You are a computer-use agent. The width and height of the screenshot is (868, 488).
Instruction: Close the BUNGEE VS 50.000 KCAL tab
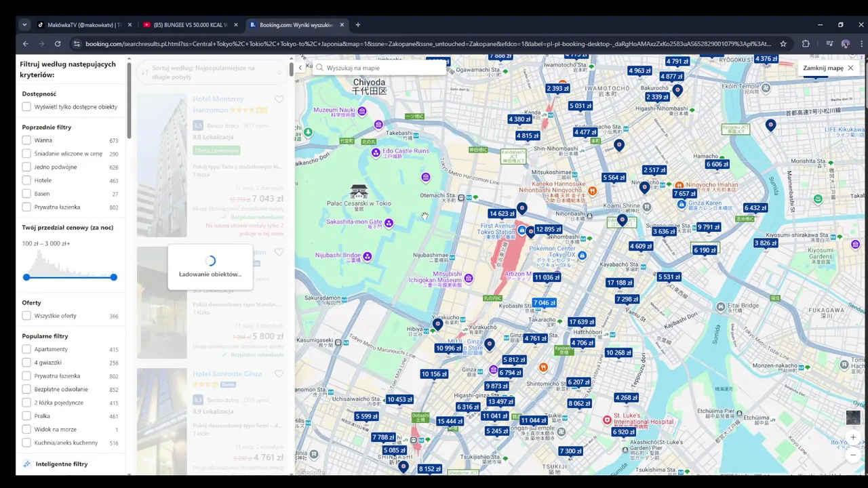[236, 25]
